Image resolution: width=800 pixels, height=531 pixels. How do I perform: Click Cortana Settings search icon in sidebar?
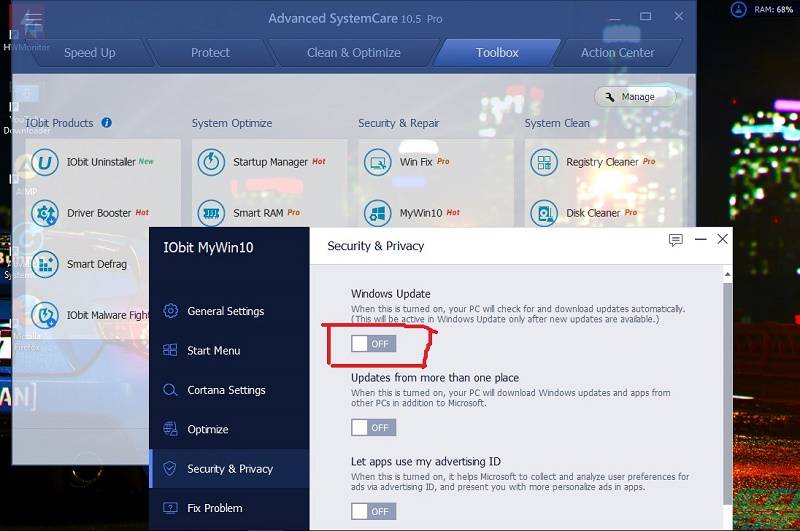[170, 390]
